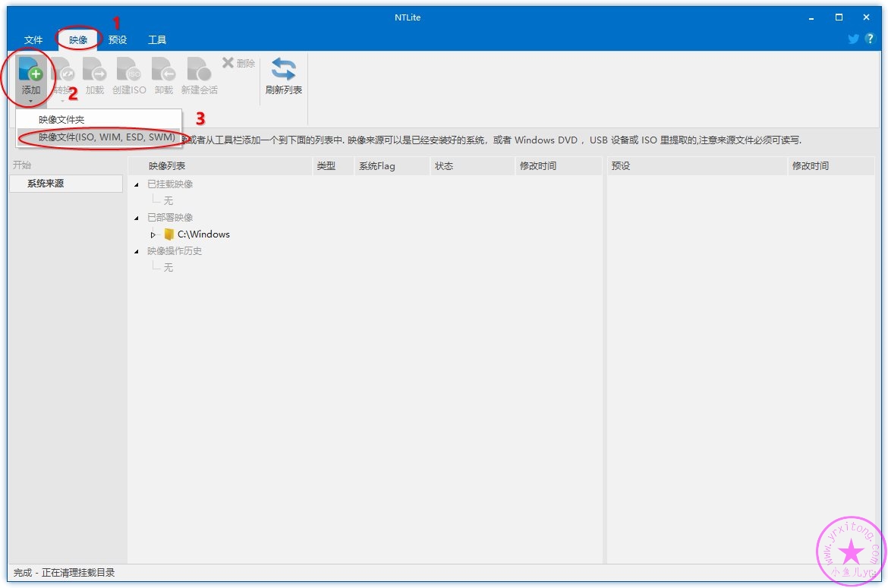888x588 pixels.
Task: Click the 删除 (Delete) X icon
Action: pyautogui.click(x=228, y=62)
